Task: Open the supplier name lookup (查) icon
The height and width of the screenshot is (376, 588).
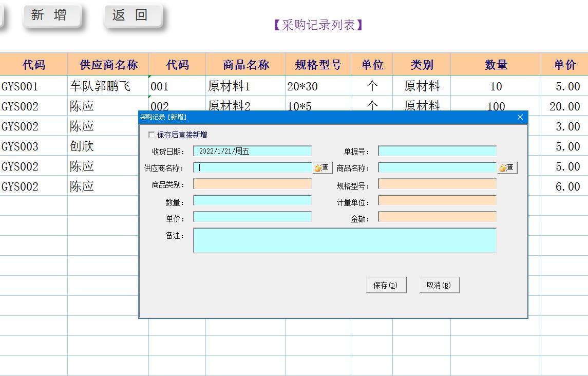Action: coord(322,167)
